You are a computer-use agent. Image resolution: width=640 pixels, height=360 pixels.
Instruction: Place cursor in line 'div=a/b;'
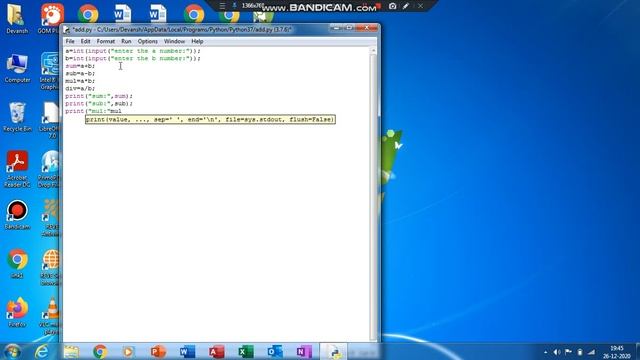(x=80, y=88)
